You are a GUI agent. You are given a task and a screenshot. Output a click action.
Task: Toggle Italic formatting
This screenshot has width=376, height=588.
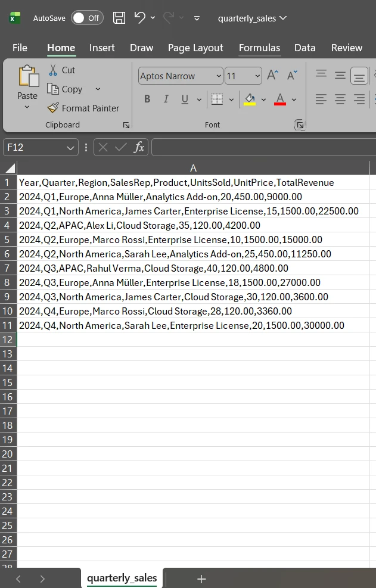[166, 99]
